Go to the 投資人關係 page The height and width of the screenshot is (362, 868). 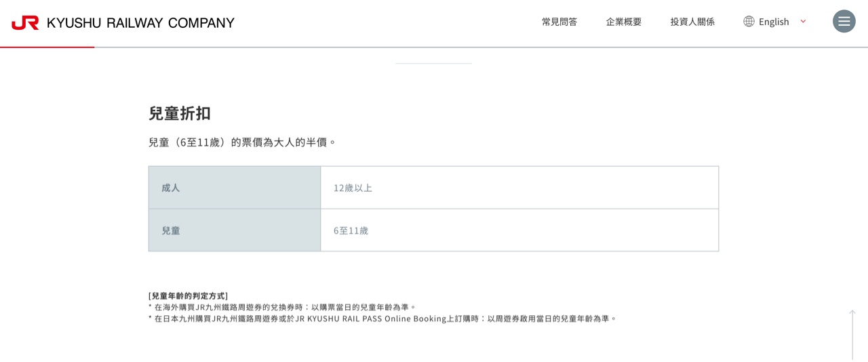click(x=692, y=22)
